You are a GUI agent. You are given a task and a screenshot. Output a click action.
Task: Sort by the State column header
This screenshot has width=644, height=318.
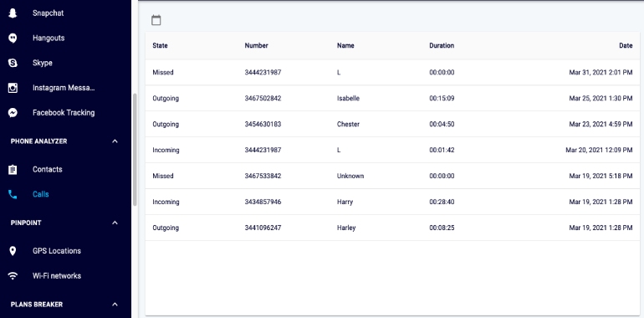tap(161, 45)
